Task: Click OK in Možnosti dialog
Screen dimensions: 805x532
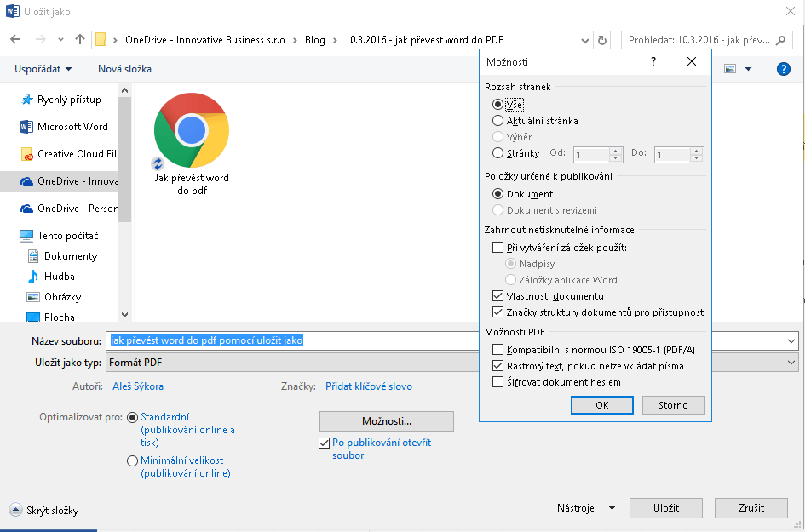Action: tap(602, 405)
